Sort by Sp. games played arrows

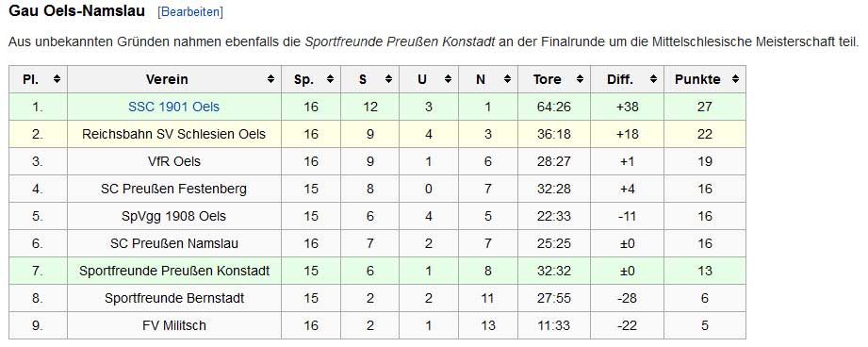click(x=330, y=79)
